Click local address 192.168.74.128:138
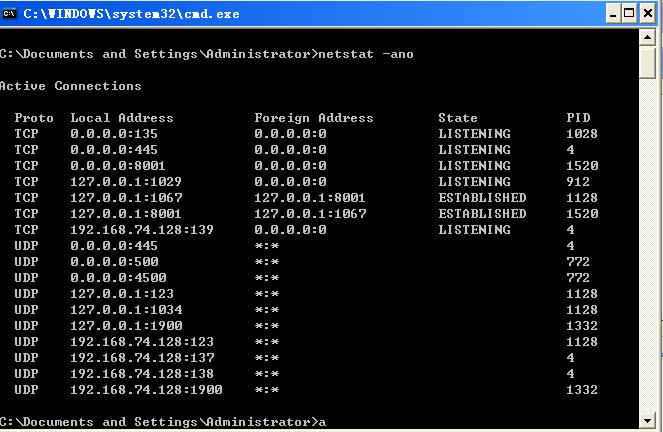The width and height of the screenshot is (663, 432). (142, 374)
